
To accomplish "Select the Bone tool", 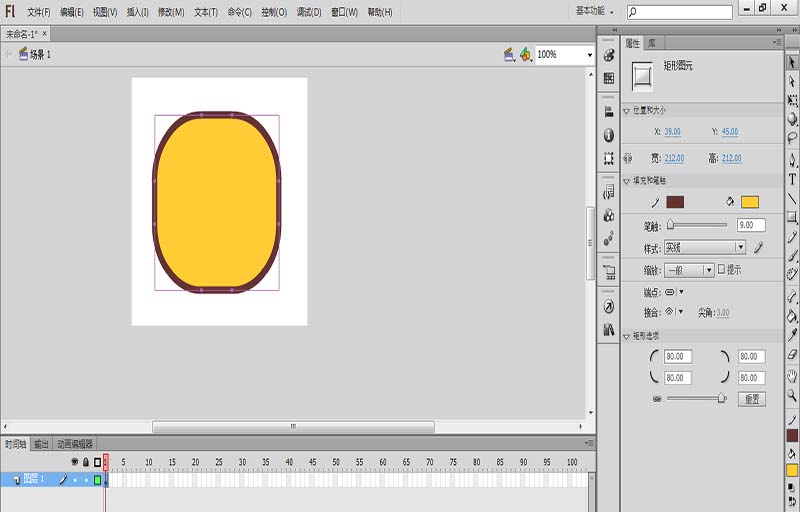I will (792, 297).
